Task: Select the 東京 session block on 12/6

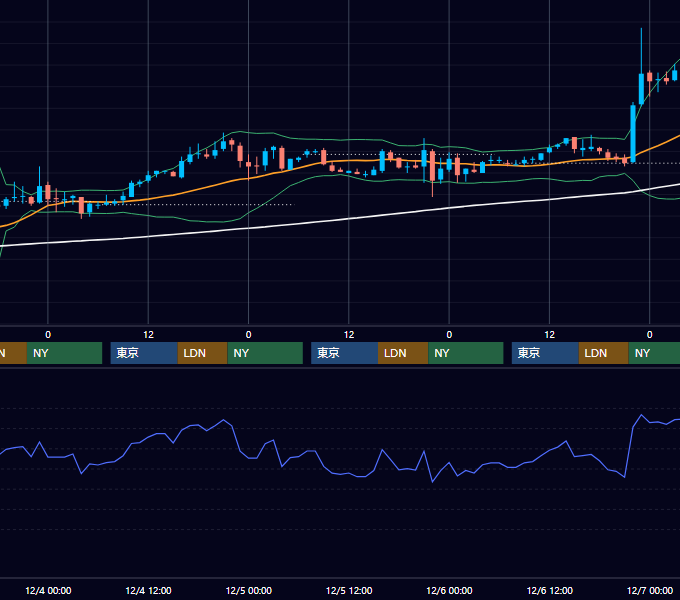Action: point(545,353)
